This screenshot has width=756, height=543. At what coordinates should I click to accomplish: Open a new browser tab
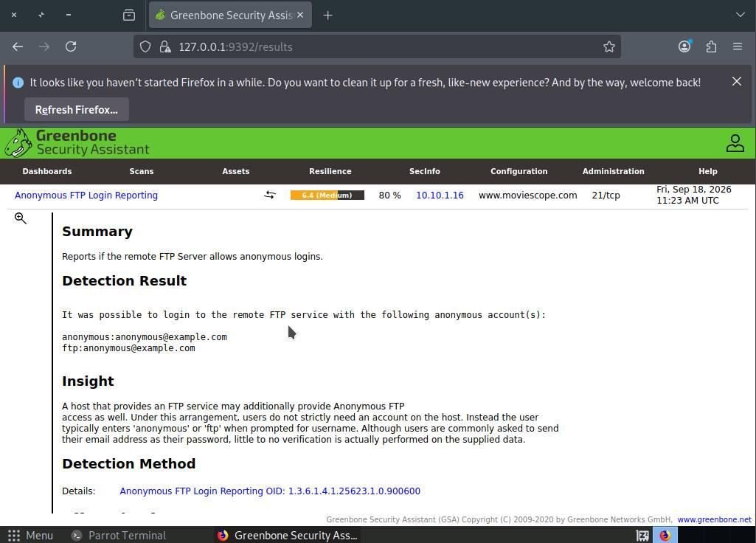328,15
